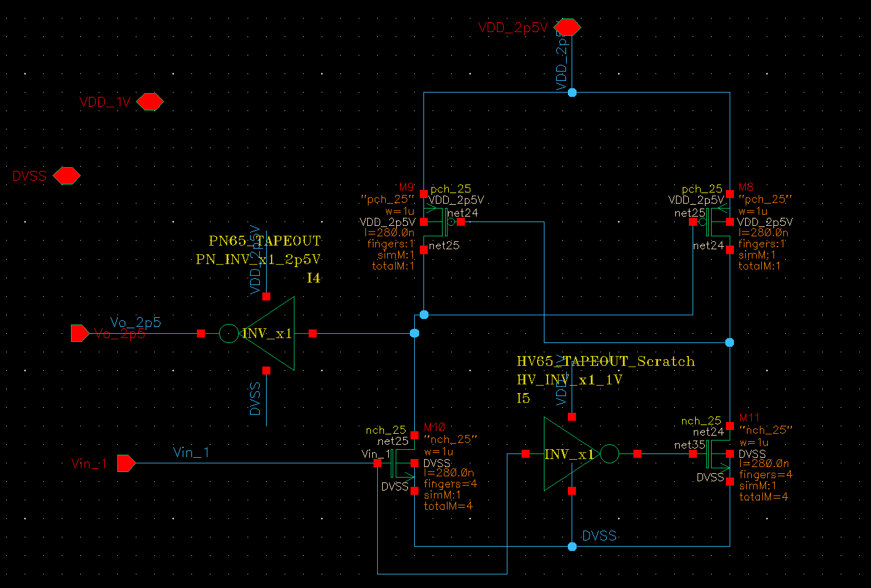Screen dimensions: 871x588
Task: Click the red gate pin square of M10
Action: point(378,463)
